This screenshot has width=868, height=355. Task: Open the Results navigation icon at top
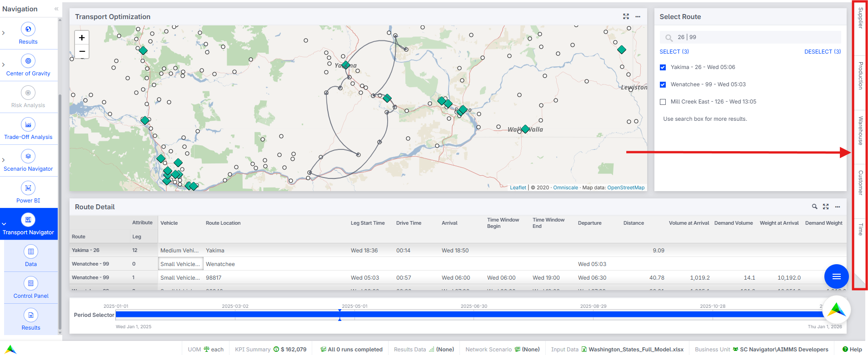point(28,34)
